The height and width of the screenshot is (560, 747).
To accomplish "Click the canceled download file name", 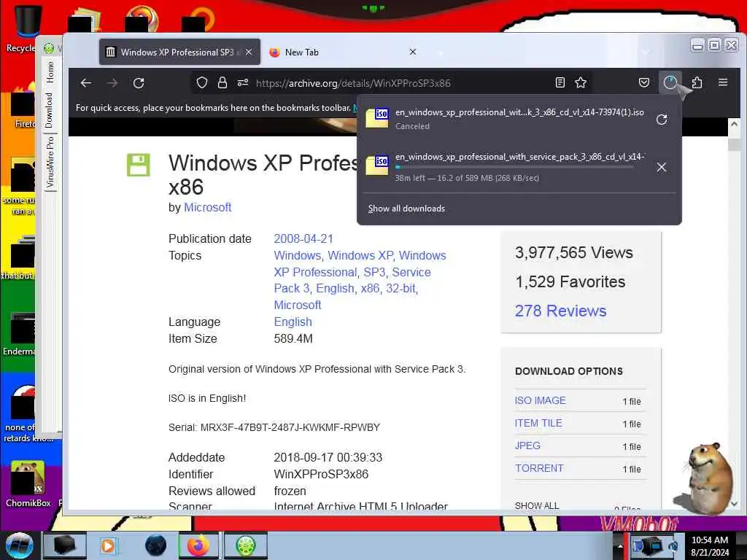I will coord(519,112).
